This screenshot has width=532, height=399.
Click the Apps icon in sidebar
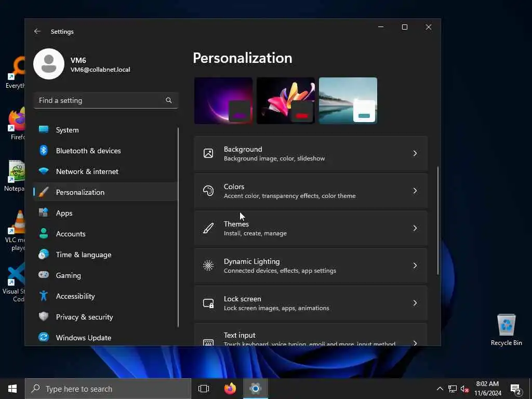pyautogui.click(x=44, y=212)
